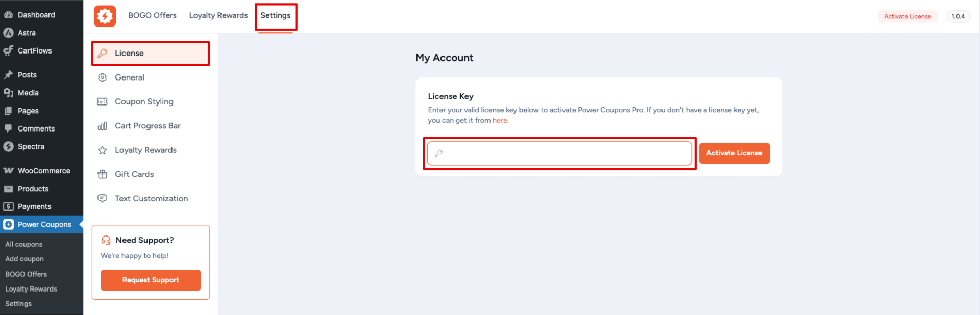The width and height of the screenshot is (980, 315).
Task: Click the Text Customization chat icon
Action: (102, 198)
